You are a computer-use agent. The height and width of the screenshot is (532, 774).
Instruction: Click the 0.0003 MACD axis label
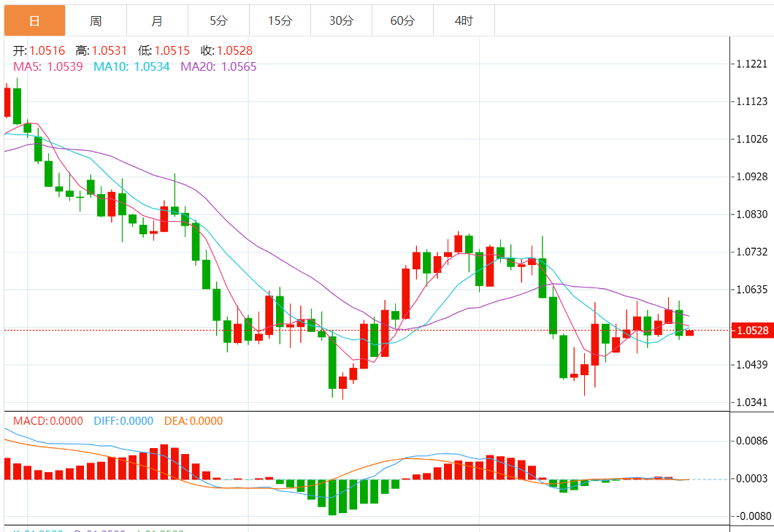752,478
